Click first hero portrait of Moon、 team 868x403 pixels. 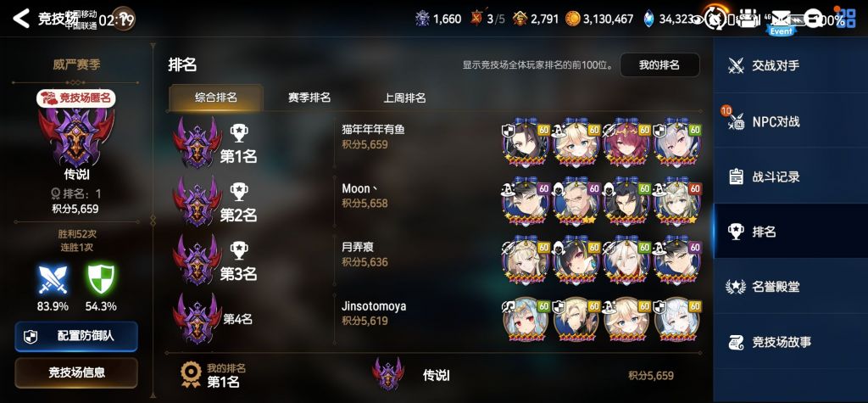tap(526, 201)
